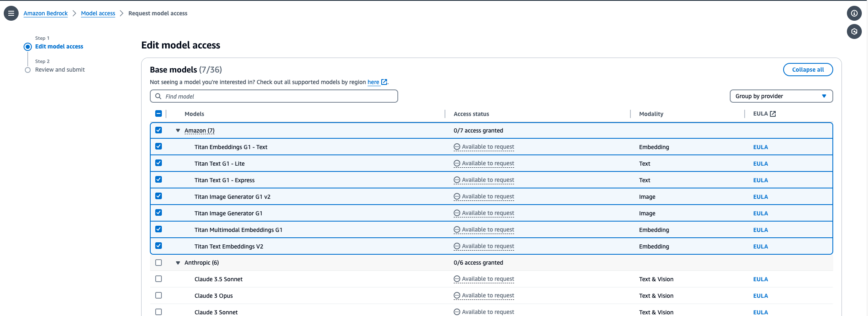Viewport: 868px width, 316px height.
Task: Check the Claude 3 Sonnet checkbox
Action: click(159, 312)
